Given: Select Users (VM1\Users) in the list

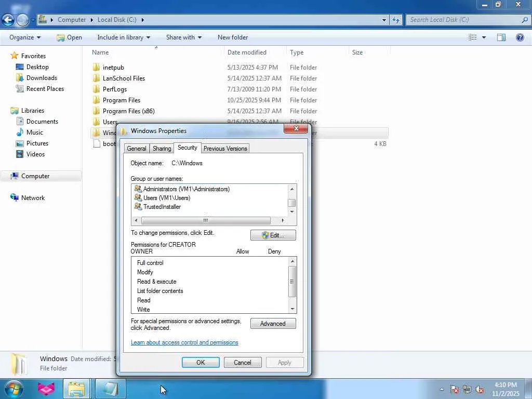Looking at the screenshot, I should pyautogui.click(x=167, y=198).
